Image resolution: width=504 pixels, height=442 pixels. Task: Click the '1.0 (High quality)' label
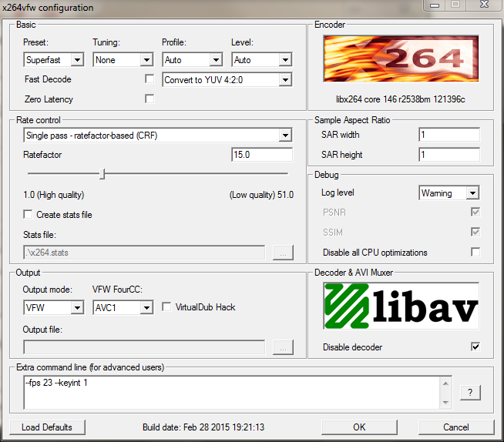tap(54, 195)
